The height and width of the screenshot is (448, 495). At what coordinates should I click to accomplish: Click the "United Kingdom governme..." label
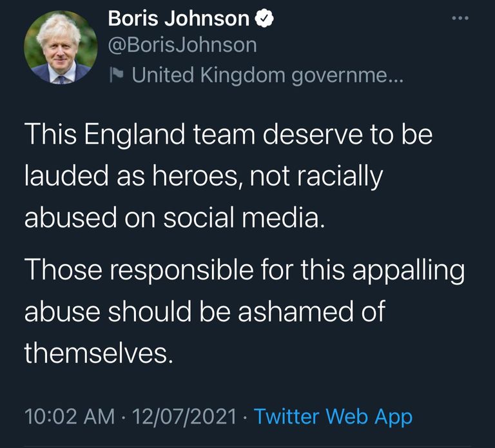(x=267, y=75)
